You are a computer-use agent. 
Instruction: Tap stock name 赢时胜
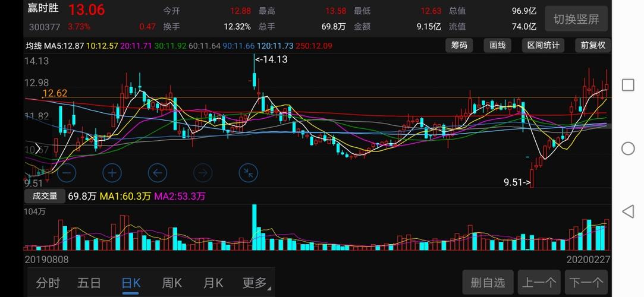tap(43, 8)
